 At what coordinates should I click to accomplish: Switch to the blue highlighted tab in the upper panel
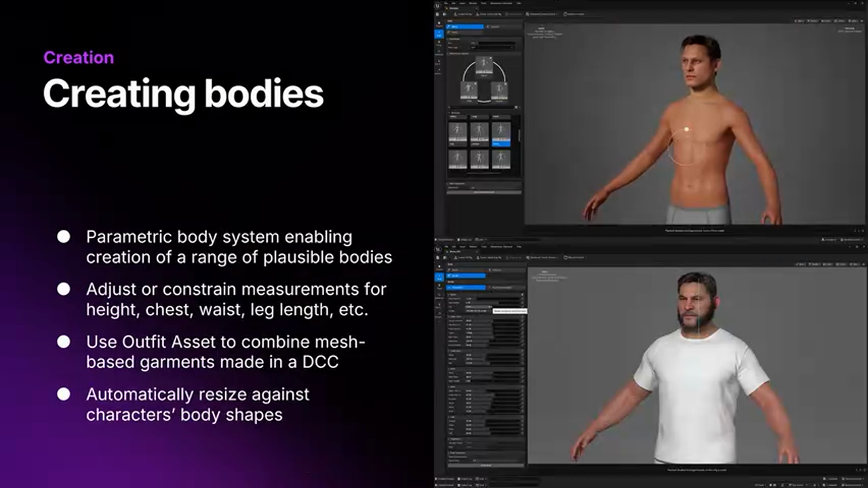[465, 27]
